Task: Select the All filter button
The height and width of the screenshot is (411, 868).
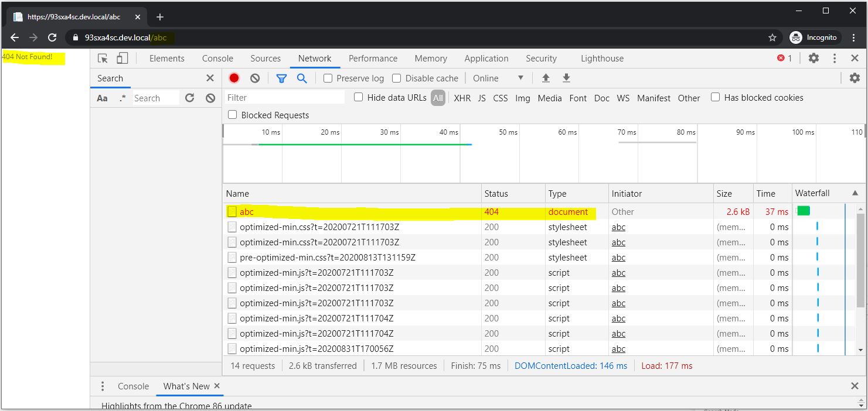Action: click(x=438, y=98)
